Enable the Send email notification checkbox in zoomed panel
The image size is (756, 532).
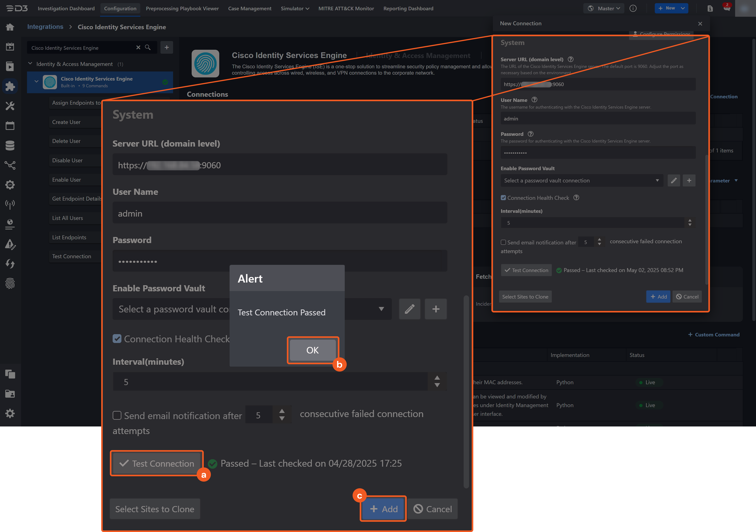117,415
